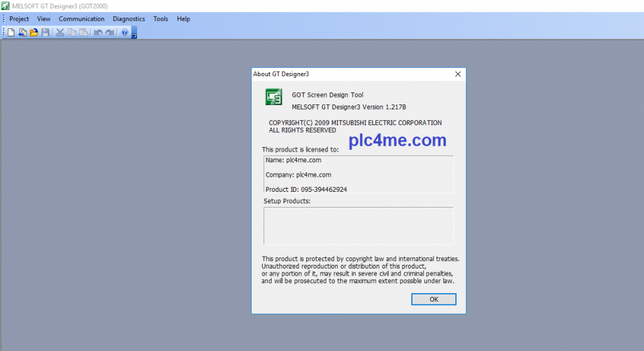The image size is (644, 351).
Task: Open the Tools menu
Action: 160,19
